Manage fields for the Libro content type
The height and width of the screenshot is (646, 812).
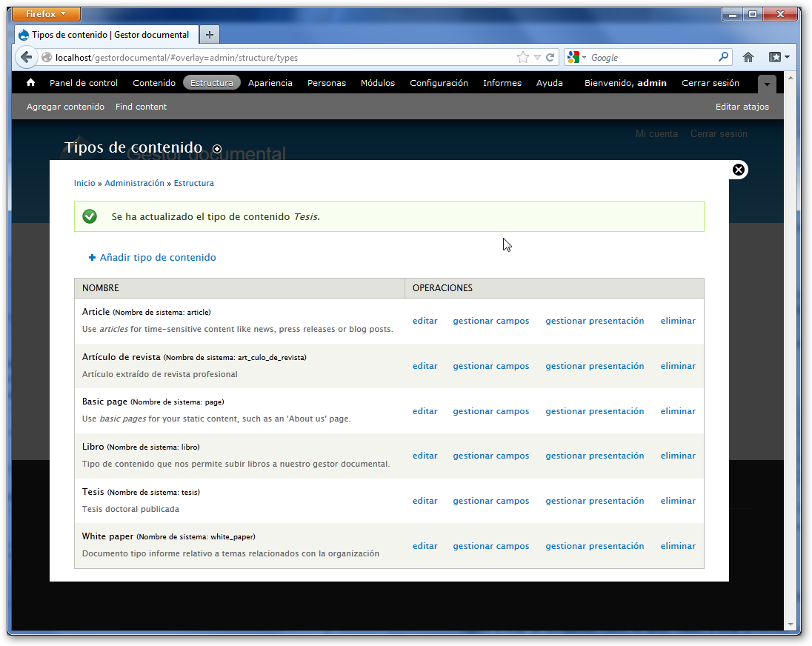point(491,456)
